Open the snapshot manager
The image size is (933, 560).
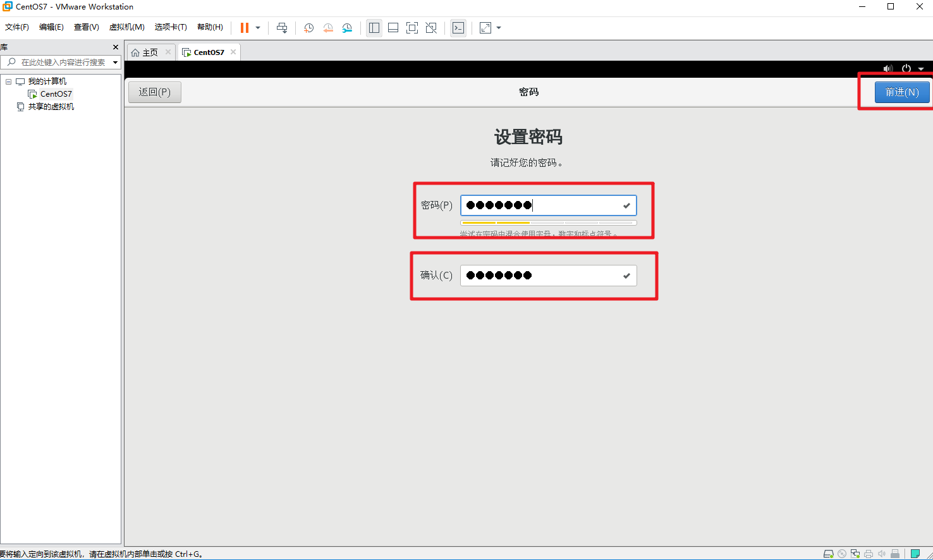click(347, 28)
